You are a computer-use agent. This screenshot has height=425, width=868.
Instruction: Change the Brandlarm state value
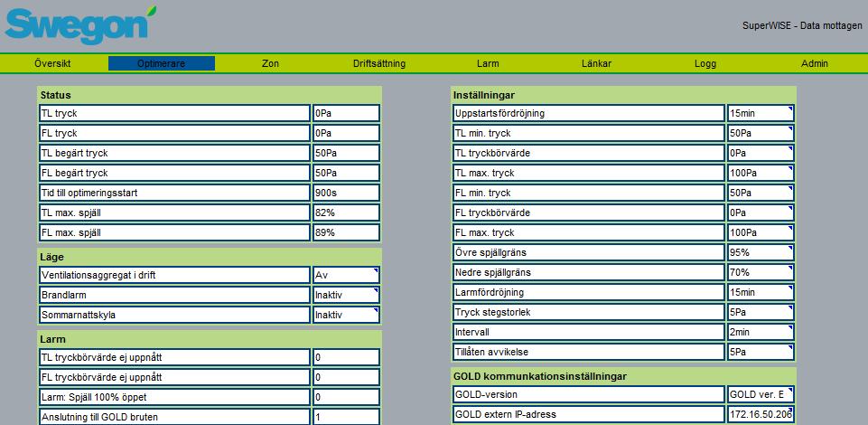coord(347,295)
